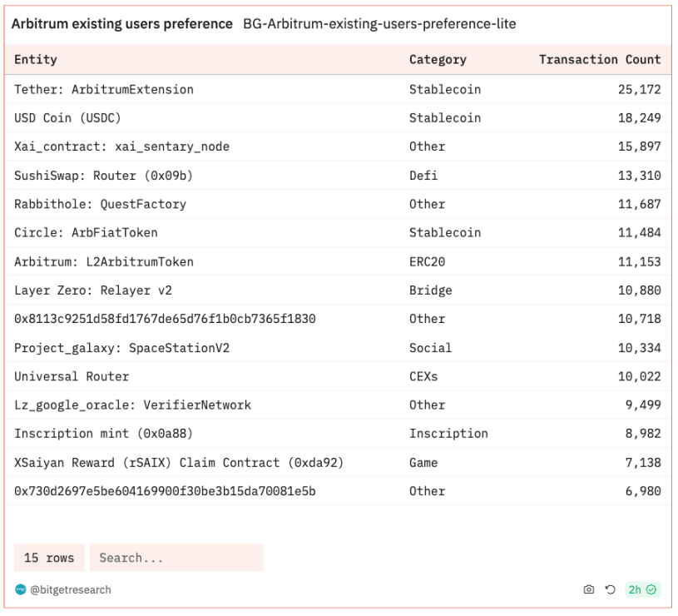
Task: Click the refresh query icon
Action: pyautogui.click(x=610, y=589)
